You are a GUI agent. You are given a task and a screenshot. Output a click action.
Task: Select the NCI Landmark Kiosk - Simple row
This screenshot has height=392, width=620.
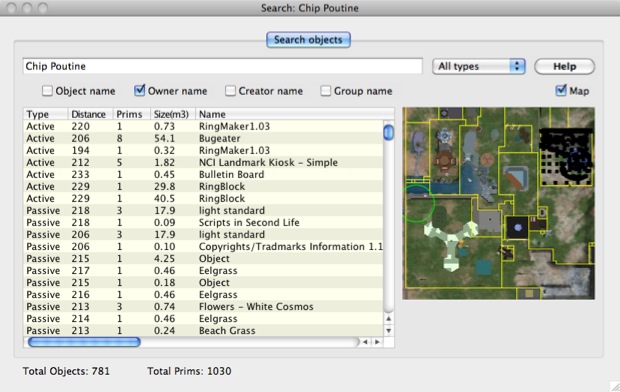(x=203, y=163)
